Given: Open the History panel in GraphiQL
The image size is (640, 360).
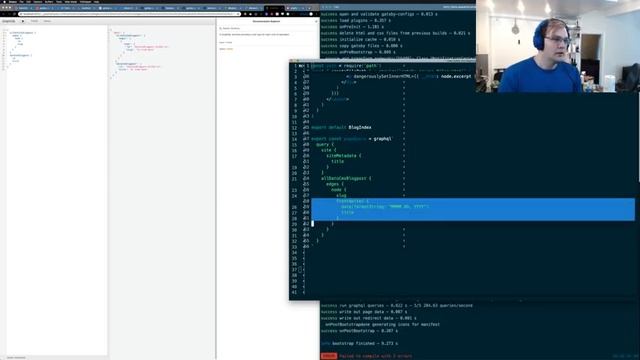Looking at the screenshot, I should coord(47,21).
